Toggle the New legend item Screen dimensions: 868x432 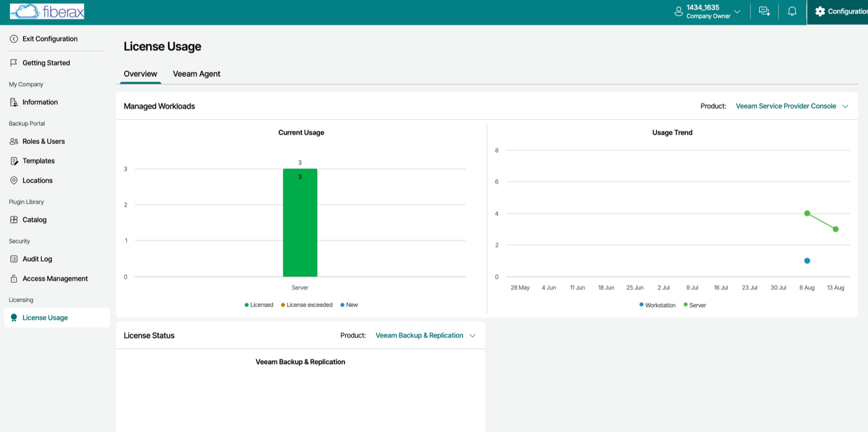pos(349,305)
